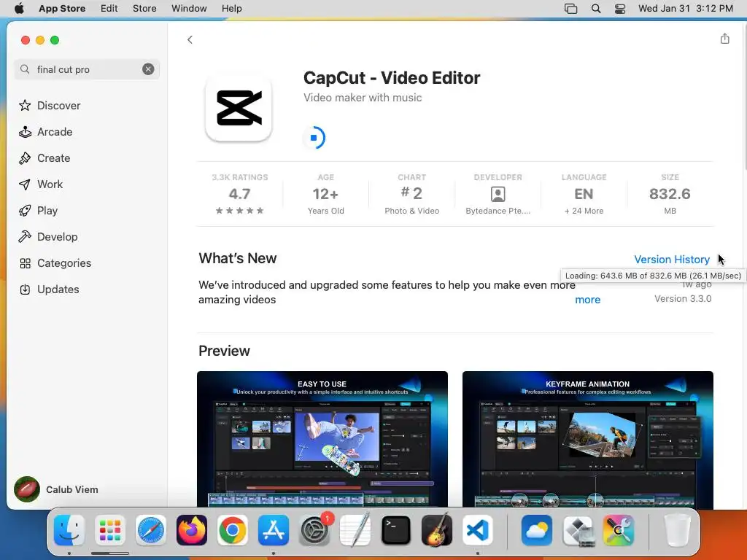Launch GarageBand from the Dock
Viewport: 747px width, 560px height.
[437, 530]
